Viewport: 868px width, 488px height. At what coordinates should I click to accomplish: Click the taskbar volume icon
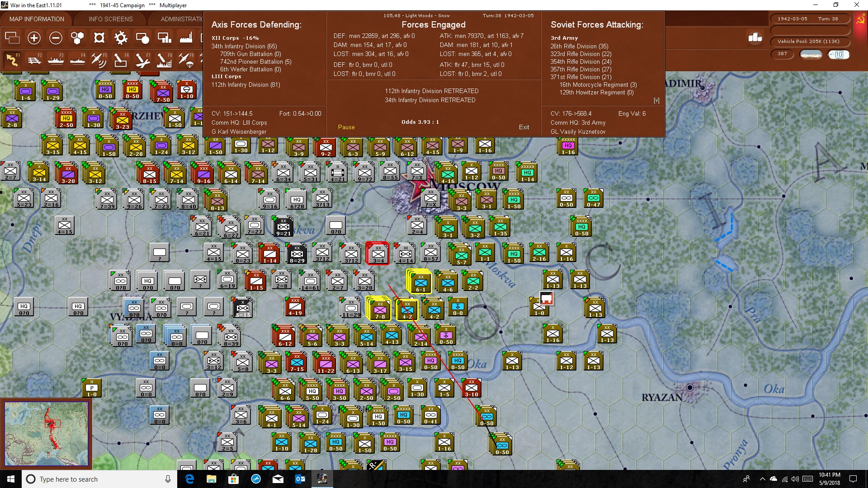[x=795, y=479]
